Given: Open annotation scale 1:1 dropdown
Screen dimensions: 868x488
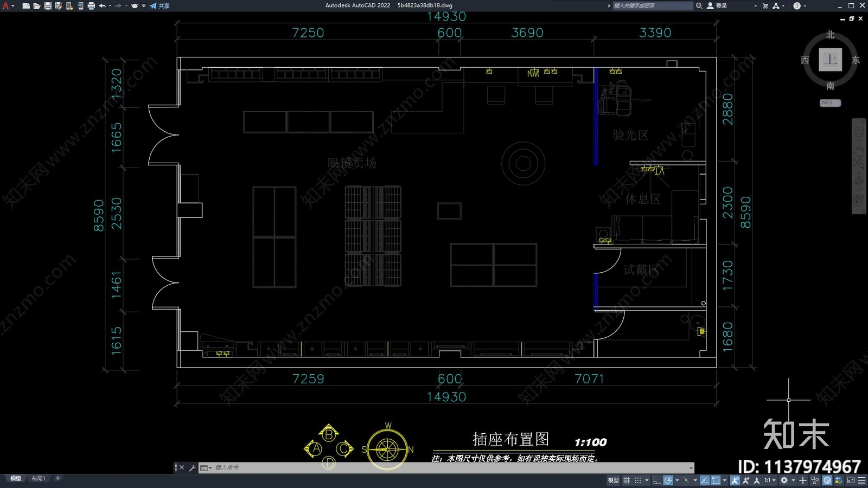Looking at the screenshot, I should pos(770,480).
